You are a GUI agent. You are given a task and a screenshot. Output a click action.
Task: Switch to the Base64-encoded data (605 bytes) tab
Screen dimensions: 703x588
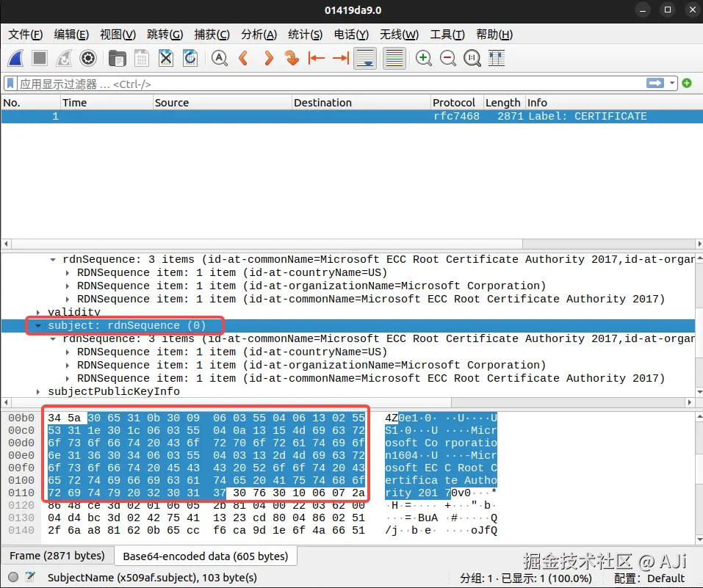(206, 556)
